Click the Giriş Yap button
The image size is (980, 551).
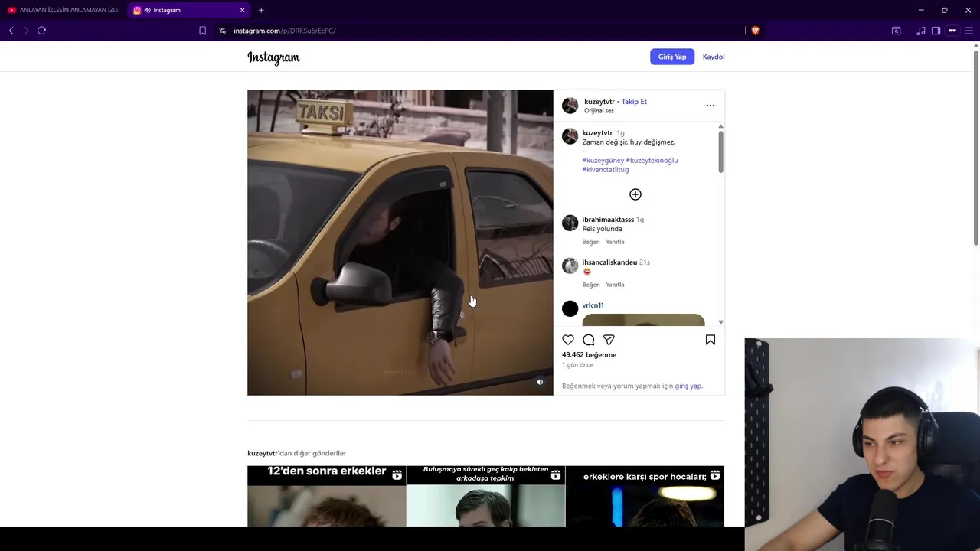pyautogui.click(x=672, y=57)
